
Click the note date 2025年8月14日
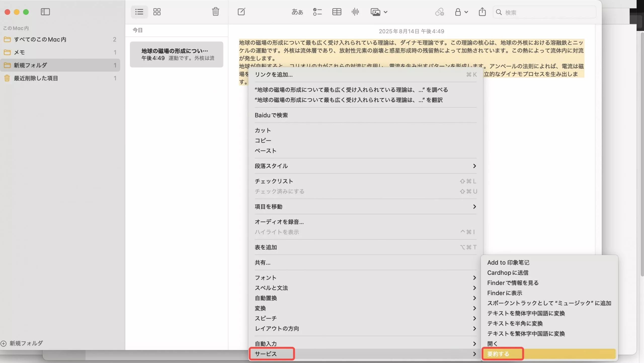point(412,31)
